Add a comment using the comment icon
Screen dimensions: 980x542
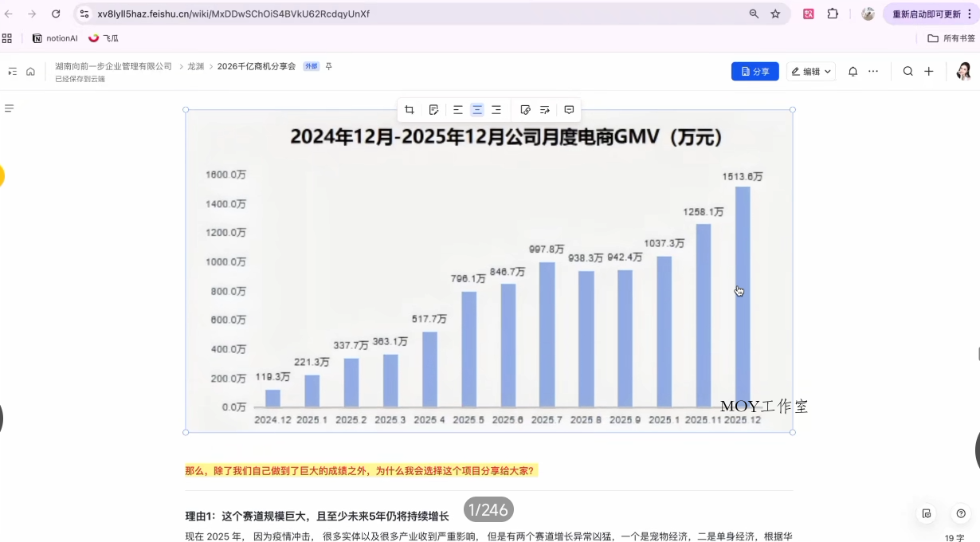point(569,109)
